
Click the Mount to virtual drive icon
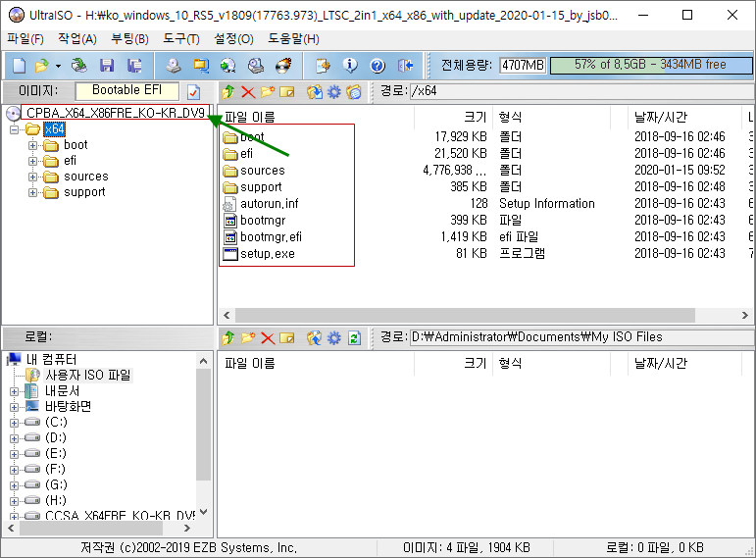click(256, 65)
